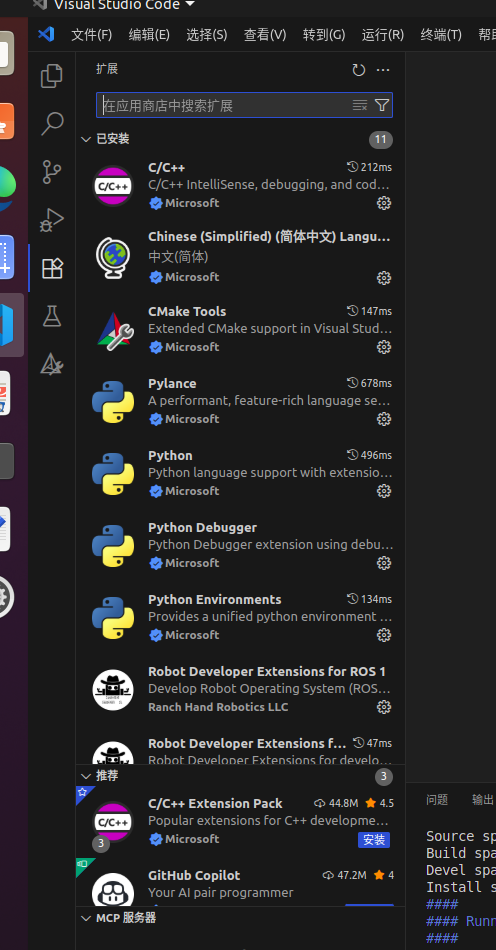Switch to the 问题 panel tab
The height and width of the screenshot is (950, 496).
[x=437, y=800]
